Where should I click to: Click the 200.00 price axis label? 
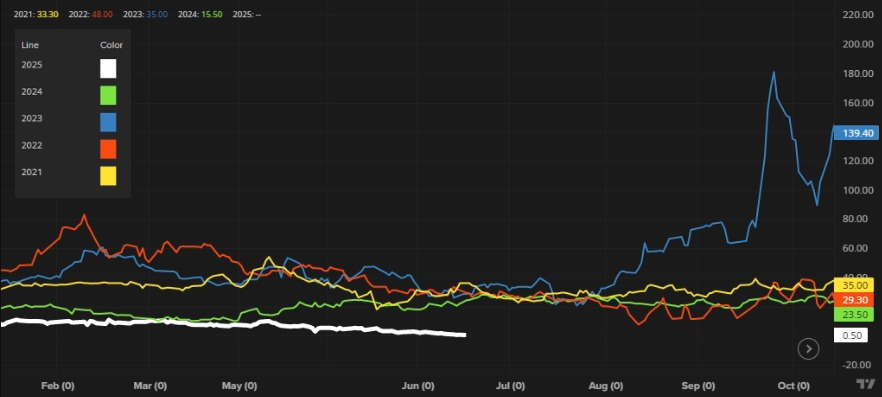tap(859, 44)
